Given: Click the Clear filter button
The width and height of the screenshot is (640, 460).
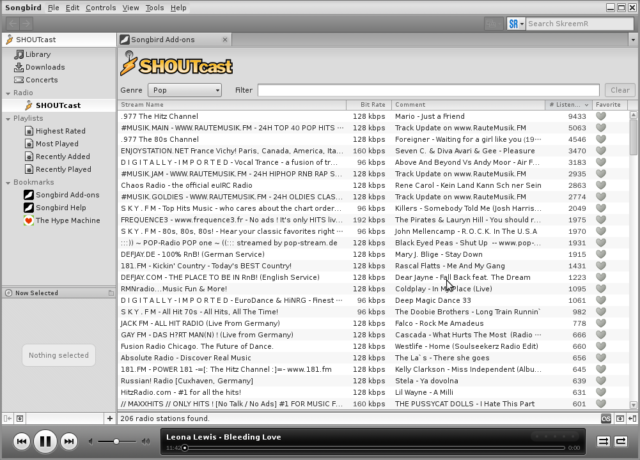Looking at the screenshot, I should click(620, 90).
